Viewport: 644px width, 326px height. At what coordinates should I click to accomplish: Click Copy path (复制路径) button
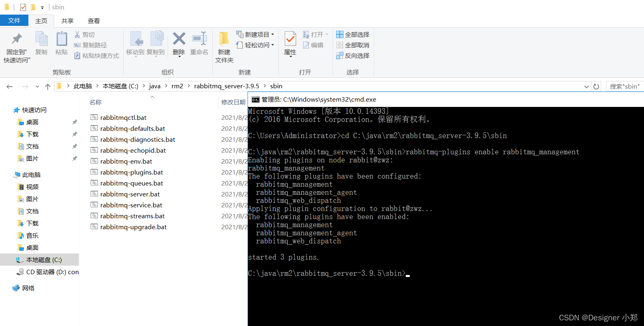click(91, 45)
